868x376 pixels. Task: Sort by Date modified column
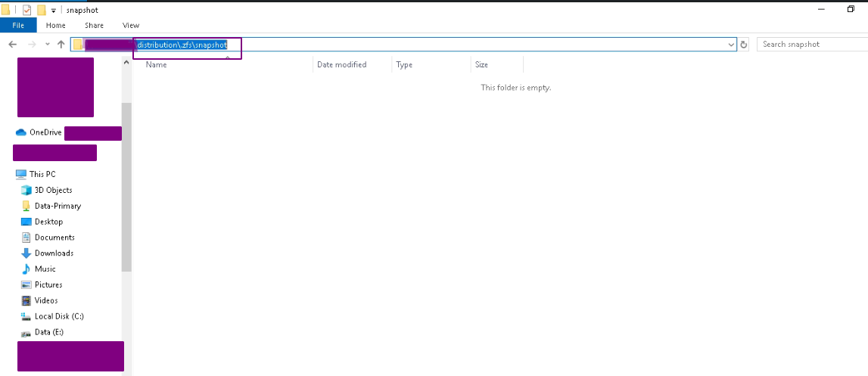pos(341,65)
